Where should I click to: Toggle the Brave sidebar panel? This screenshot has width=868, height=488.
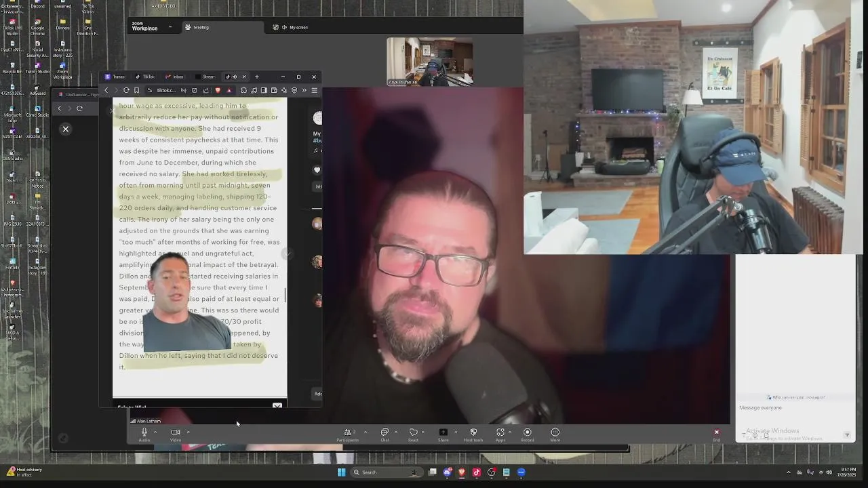tap(264, 90)
